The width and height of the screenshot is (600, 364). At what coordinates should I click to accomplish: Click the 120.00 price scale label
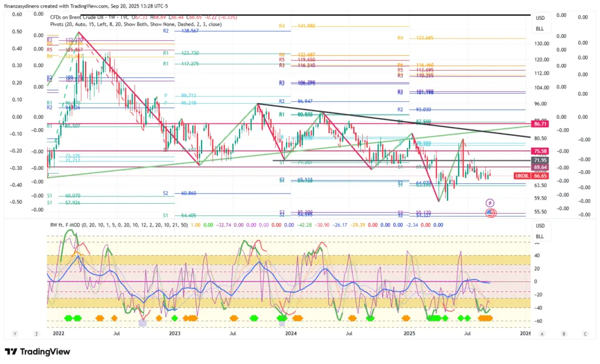pyautogui.click(x=541, y=60)
